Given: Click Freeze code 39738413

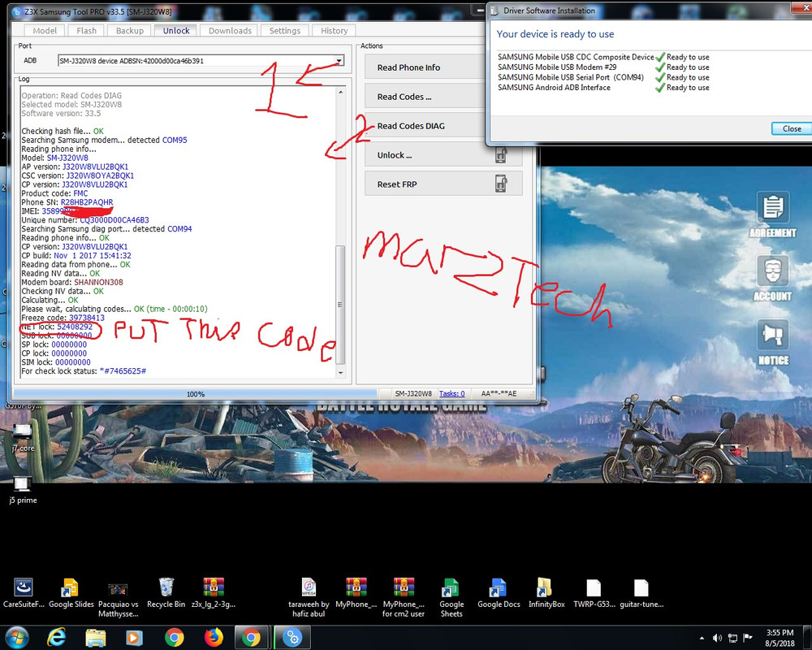Looking at the screenshot, I should click(87, 318).
